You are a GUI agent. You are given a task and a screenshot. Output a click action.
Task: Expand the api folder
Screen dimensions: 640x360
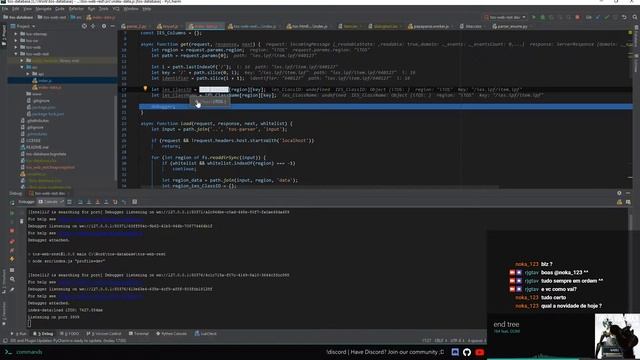[28, 73]
